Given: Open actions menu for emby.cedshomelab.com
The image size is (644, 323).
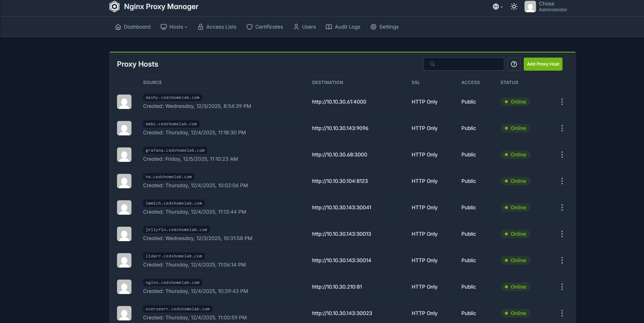Looking at the screenshot, I should [x=562, y=128].
